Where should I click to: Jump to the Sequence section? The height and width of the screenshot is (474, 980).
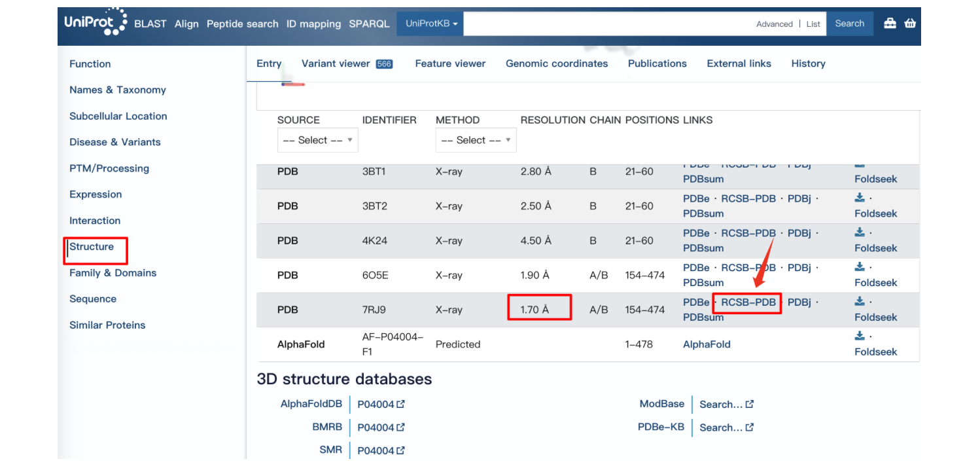93,299
